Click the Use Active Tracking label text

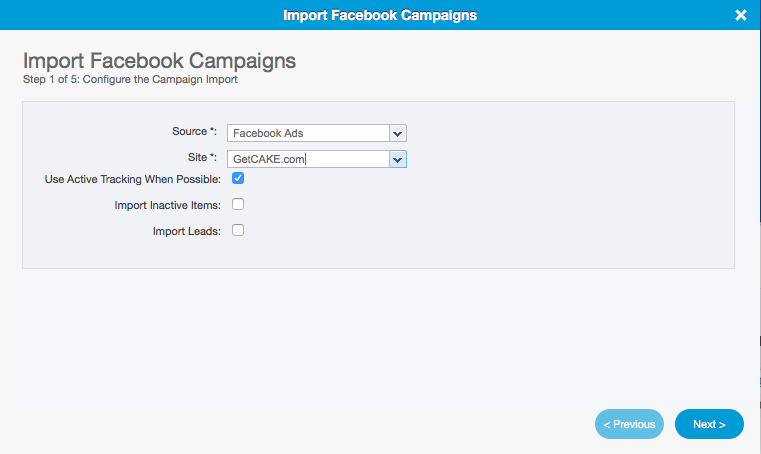[x=133, y=180]
